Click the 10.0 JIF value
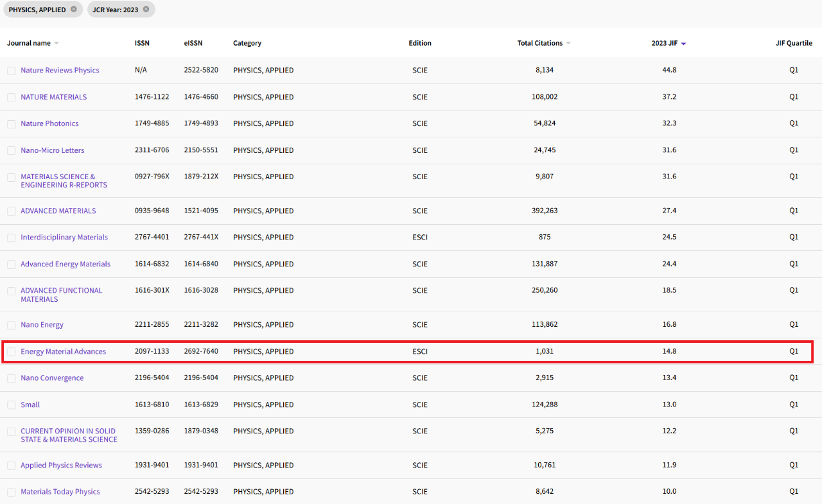The height and width of the screenshot is (504, 822). click(669, 491)
